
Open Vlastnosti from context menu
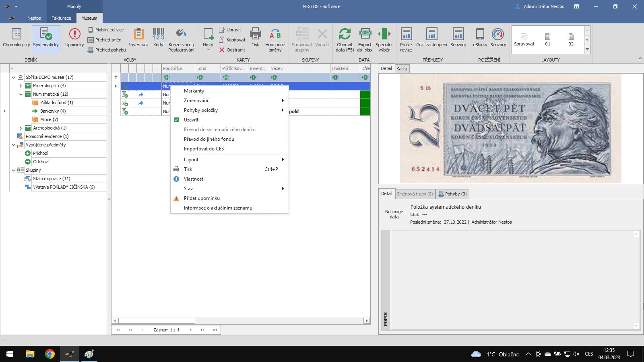[229, 179]
